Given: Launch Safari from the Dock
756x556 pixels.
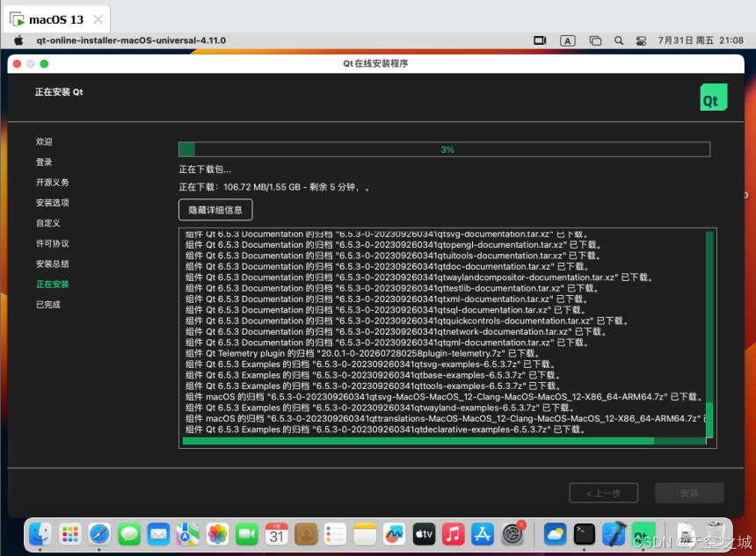Looking at the screenshot, I should (x=100, y=534).
